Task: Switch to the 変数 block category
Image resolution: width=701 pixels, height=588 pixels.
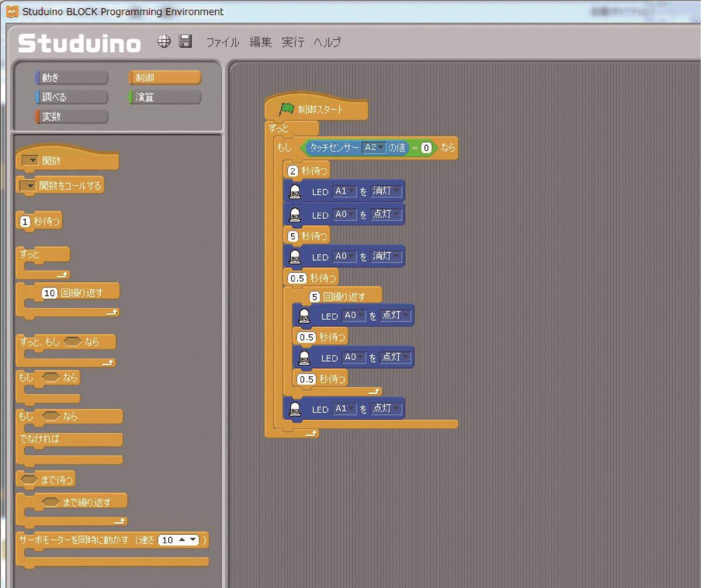Action: pyautogui.click(x=71, y=116)
